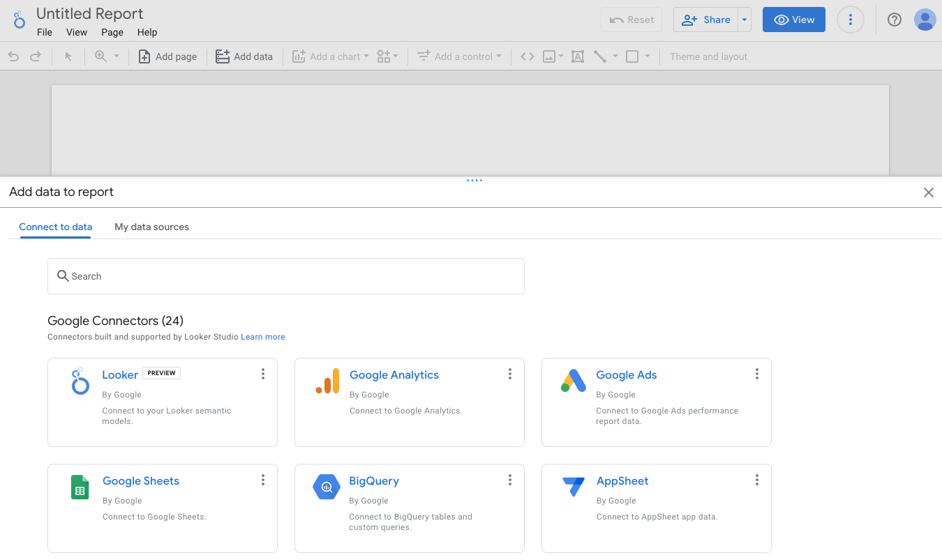
Task: Click the undo arrow in toolbar
Action: coord(13,56)
